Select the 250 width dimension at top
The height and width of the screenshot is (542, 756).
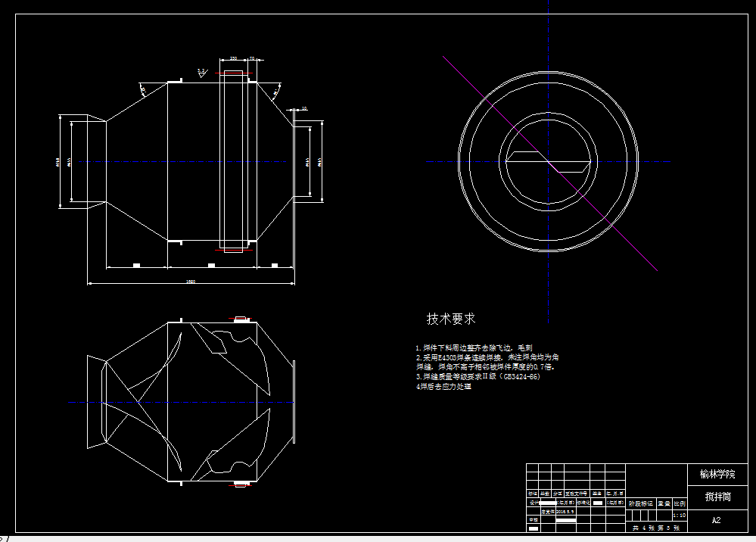pyautogui.click(x=233, y=58)
